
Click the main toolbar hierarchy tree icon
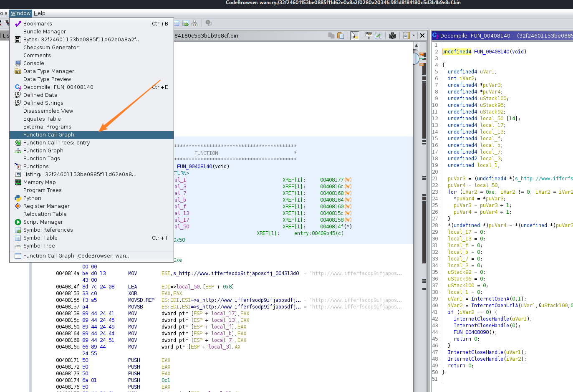tap(194, 23)
